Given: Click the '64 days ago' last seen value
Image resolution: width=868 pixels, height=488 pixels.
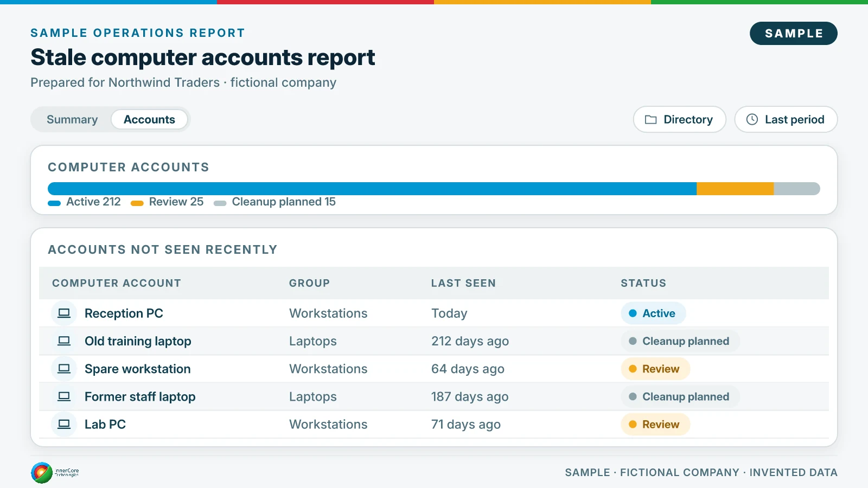Looking at the screenshot, I should (468, 369).
